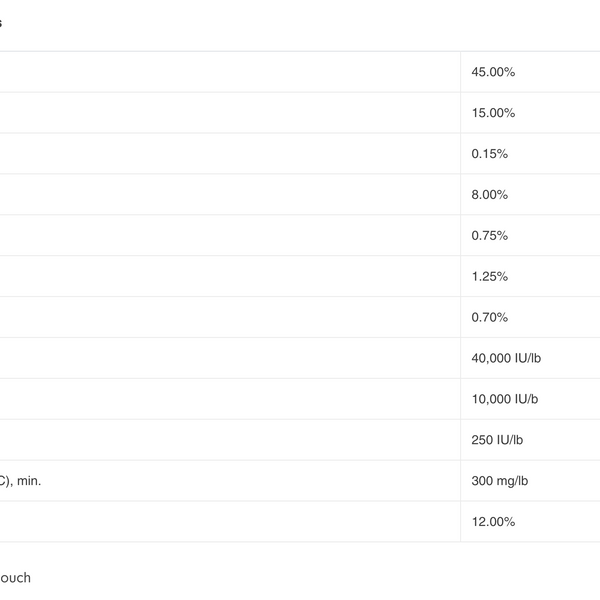Select the 15.00% table value
Image resolution: width=600 pixels, height=600 pixels.
[493, 113]
